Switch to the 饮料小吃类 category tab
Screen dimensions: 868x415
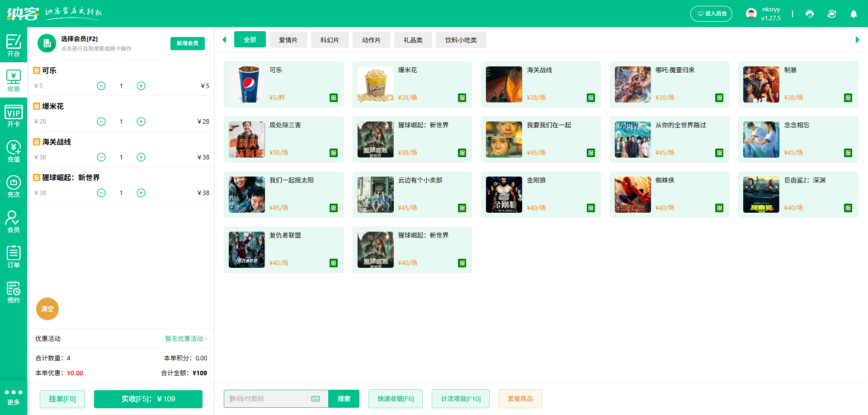(461, 40)
